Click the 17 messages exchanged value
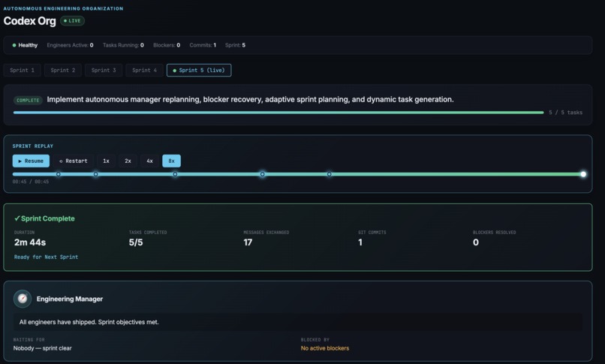 pyautogui.click(x=248, y=242)
